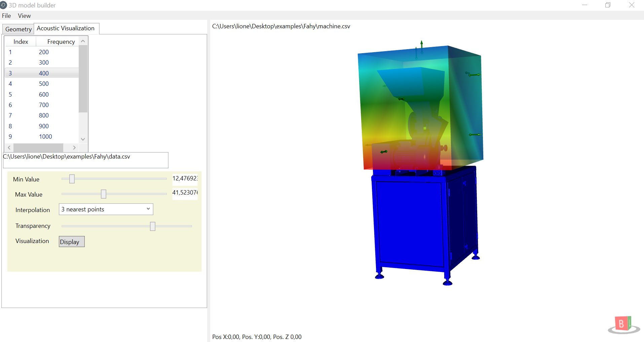Open the Interpolation dropdown

106,209
